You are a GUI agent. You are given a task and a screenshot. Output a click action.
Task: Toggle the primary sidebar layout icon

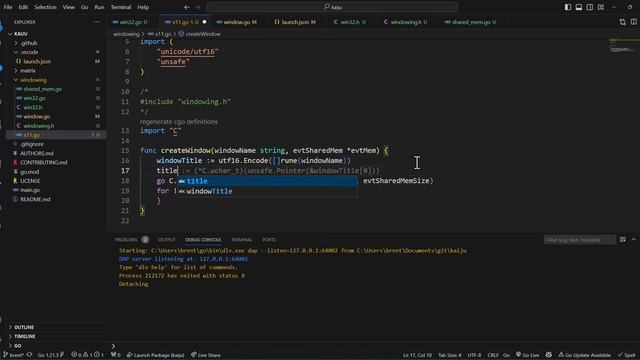[568, 7]
